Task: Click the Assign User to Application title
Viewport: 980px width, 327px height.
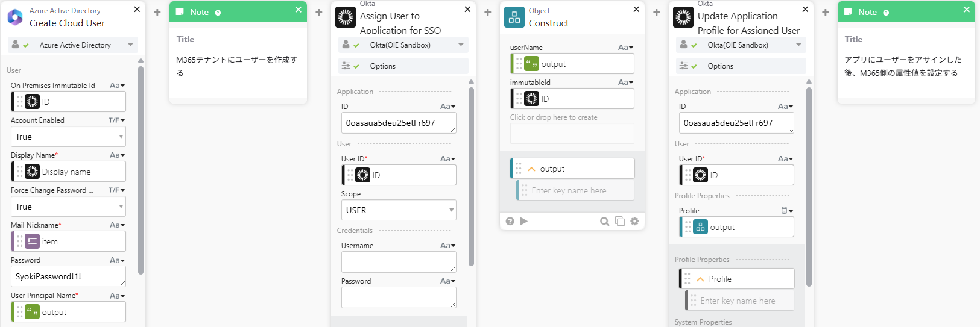Action: 400,23
